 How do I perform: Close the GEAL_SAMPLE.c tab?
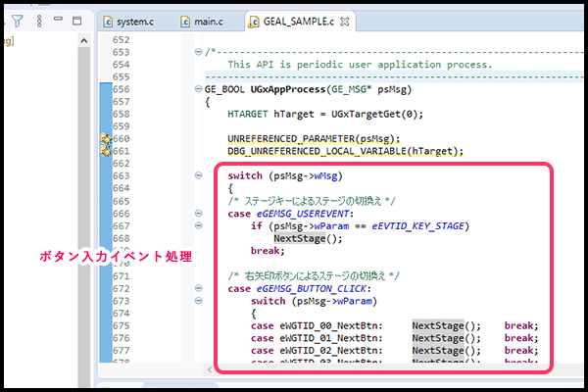[x=344, y=23]
